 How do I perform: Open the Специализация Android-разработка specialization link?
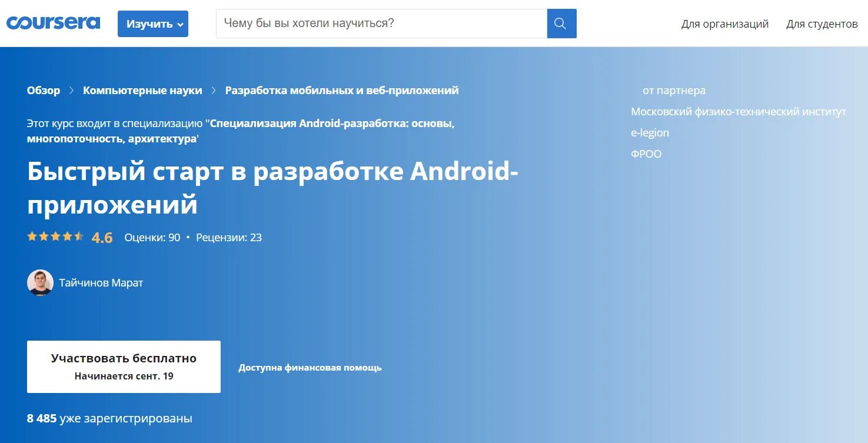tap(241, 131)
